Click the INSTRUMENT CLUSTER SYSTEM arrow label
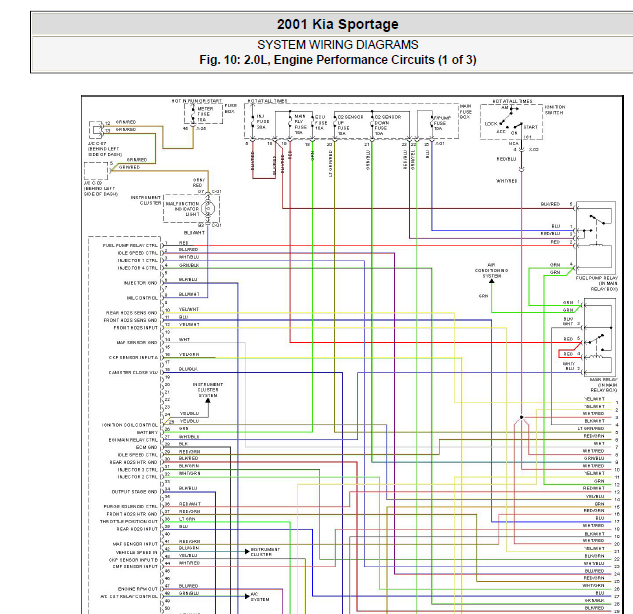 208,390
